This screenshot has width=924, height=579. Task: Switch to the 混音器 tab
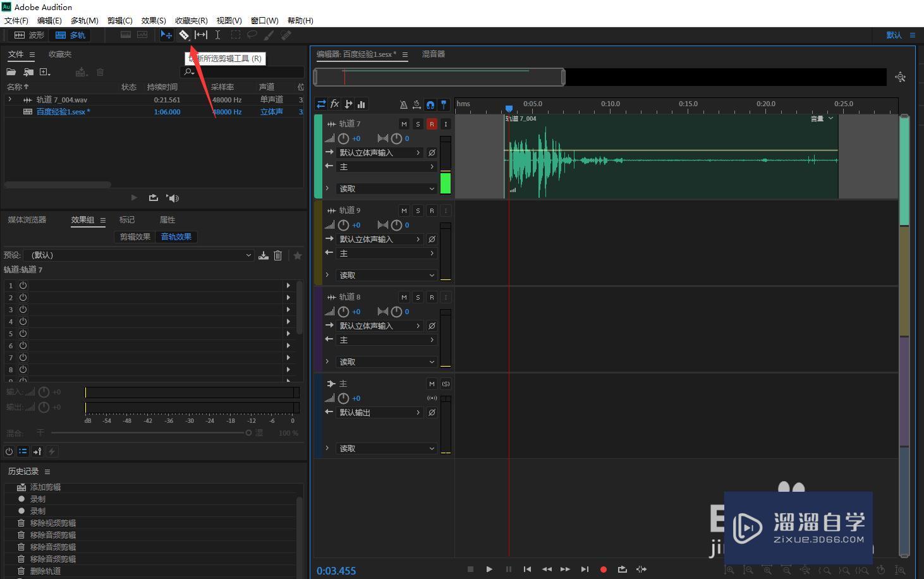point(434,54)
